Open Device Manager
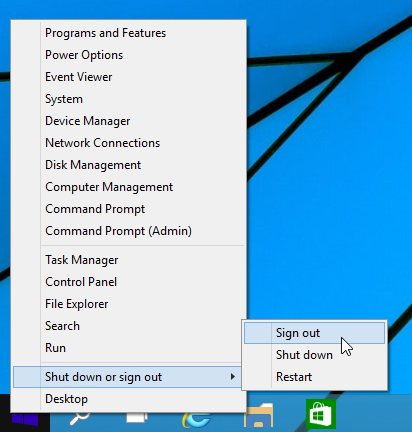 pyautogui.click(x=129, y=121)
